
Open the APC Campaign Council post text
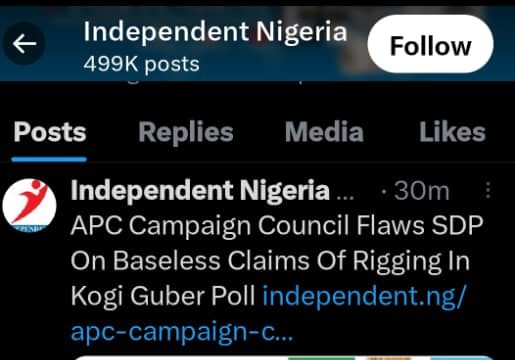277,260
